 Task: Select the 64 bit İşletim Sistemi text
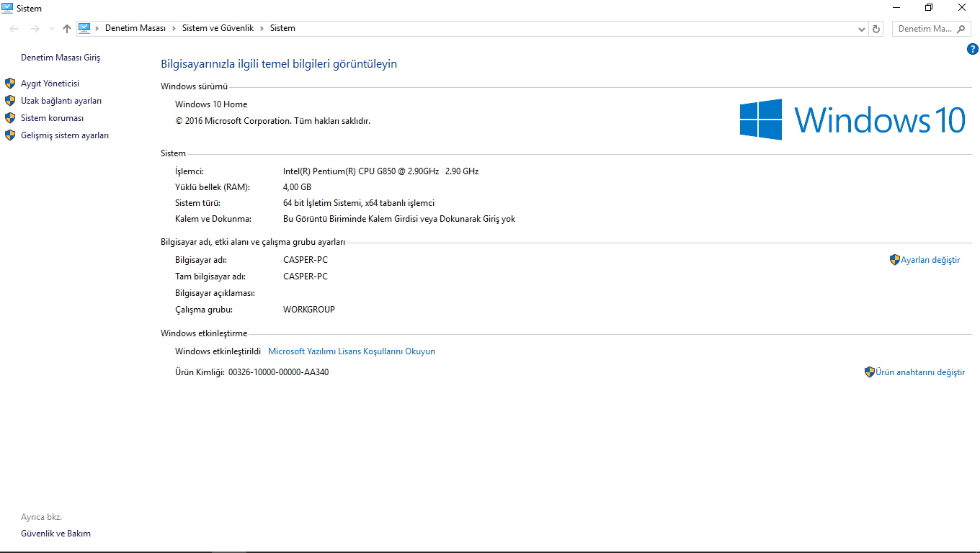[x=359, y=203]
